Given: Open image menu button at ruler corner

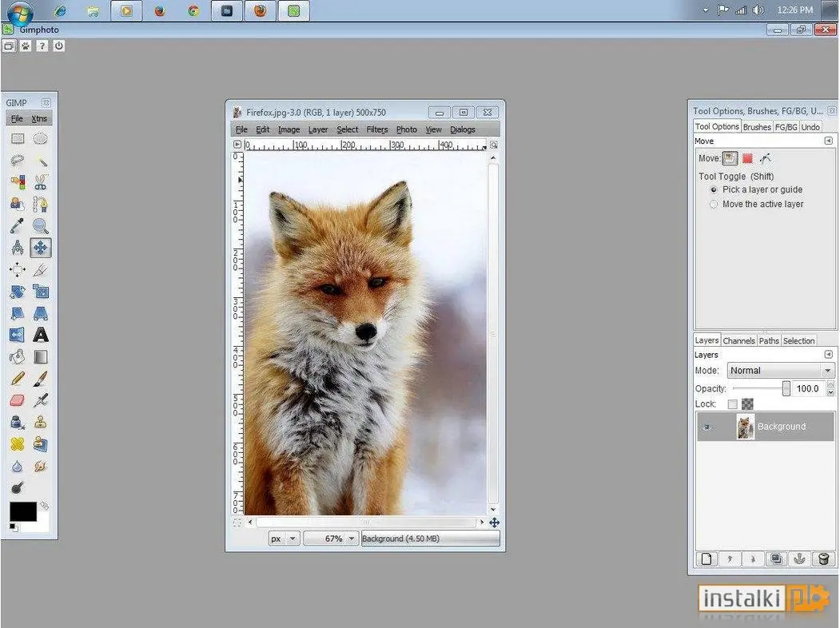Looking at the screenshot, I should (237, 145).
